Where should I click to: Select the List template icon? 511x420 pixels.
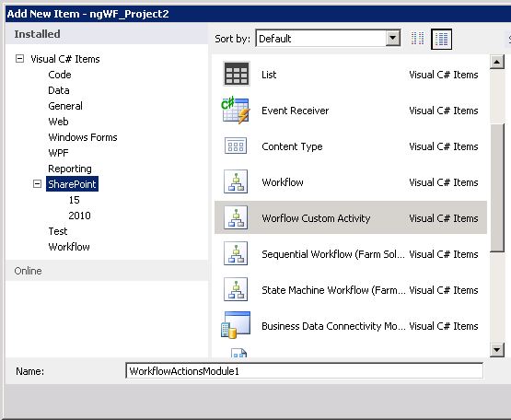[x=237, y=74]
